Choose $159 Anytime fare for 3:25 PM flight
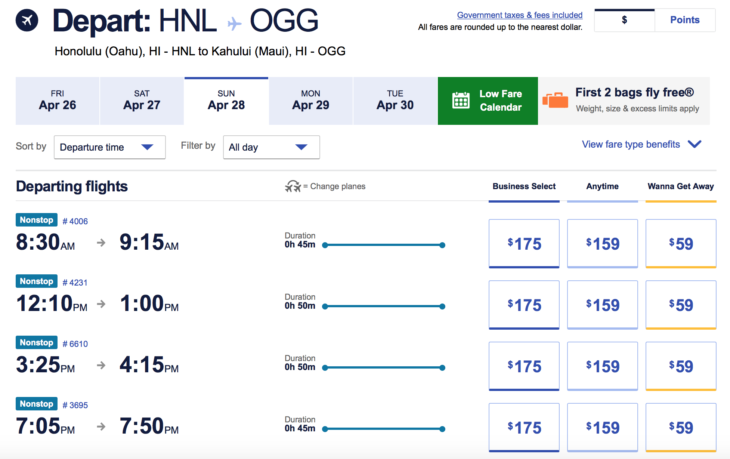This screenshot has width=730, height=459. [602, 366]
